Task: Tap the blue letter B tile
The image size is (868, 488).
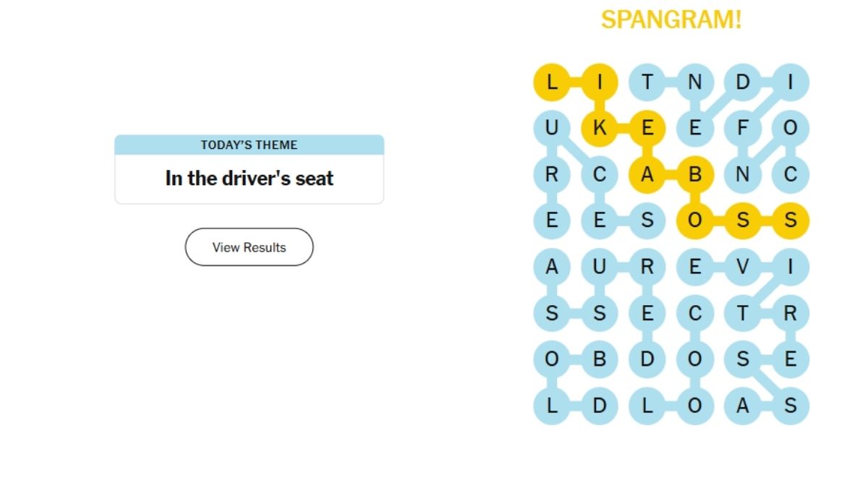Action: click(599, 359)
